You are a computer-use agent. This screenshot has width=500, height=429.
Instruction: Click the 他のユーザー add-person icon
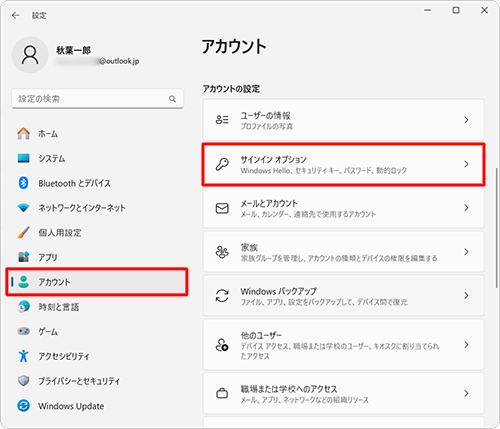tap(222, 345)
